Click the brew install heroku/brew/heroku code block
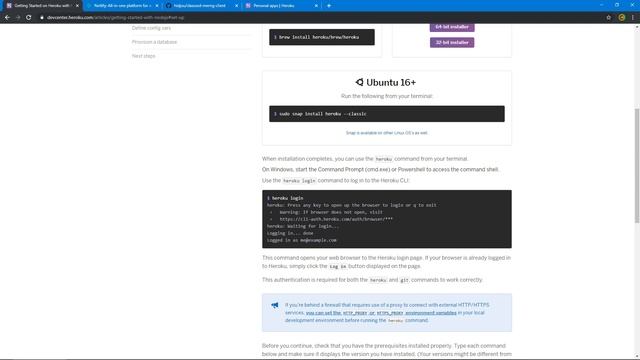Viewport: 640px width, 360px height. click(322, 37)
